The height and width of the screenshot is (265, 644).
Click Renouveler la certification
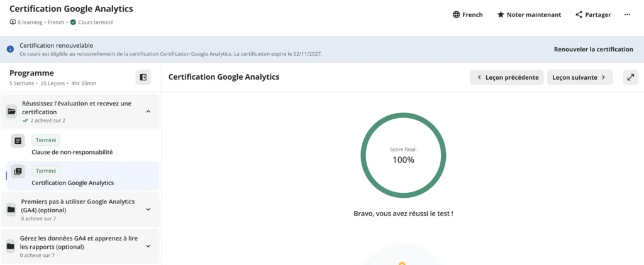tap(594, 49)
